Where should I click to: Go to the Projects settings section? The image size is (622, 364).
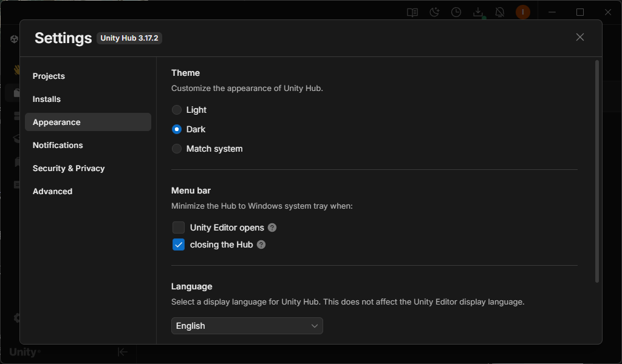pos(49,76)
